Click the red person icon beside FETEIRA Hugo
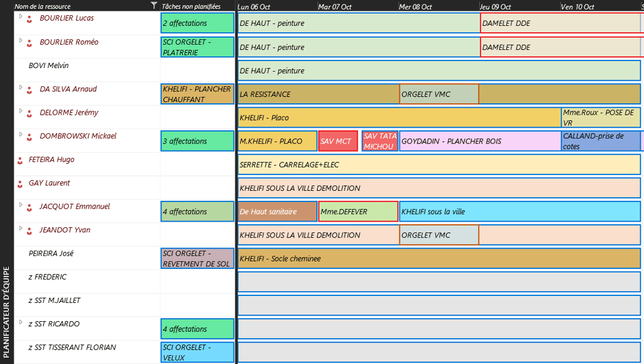Screen dimensions: 644x364 [x=19, y=161]
